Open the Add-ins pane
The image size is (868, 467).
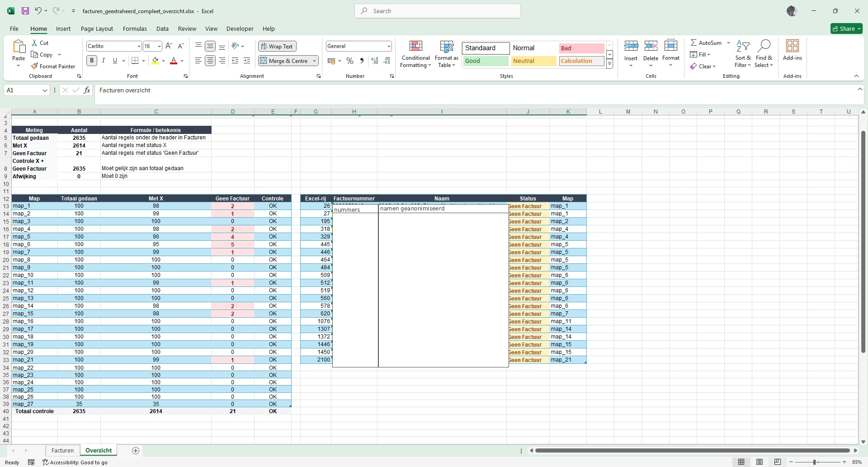pyautogui.click(x=793, y=50)
